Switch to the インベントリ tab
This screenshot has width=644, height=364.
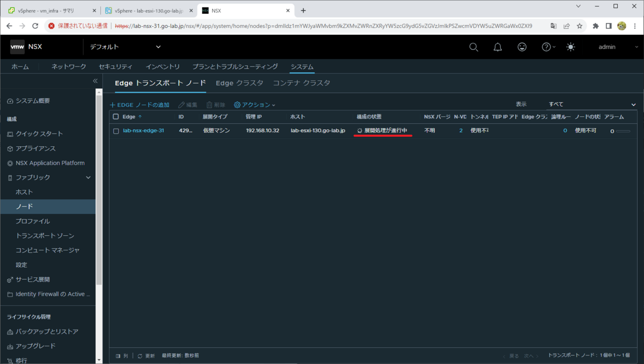click(163, 66)
